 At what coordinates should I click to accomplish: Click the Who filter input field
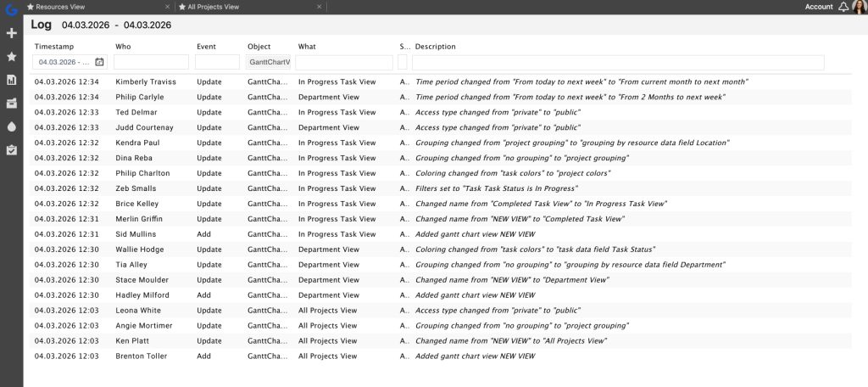click(151, 62)
